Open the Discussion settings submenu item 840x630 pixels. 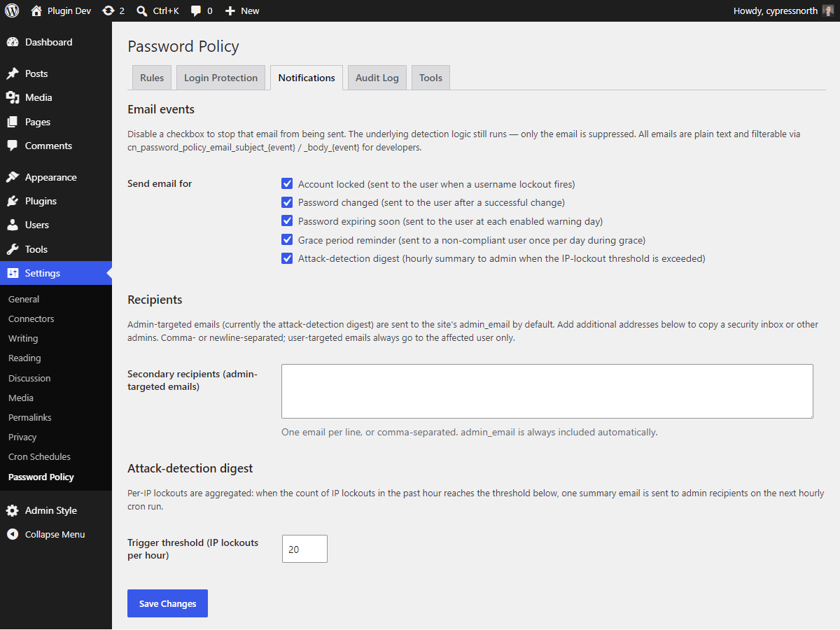tap(29, 378)
